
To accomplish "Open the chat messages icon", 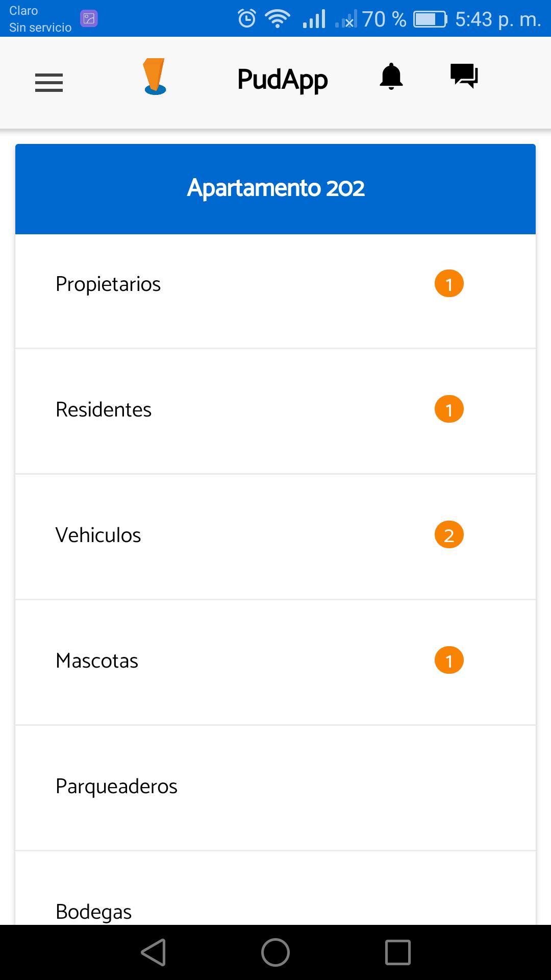I will pos(464,76).
